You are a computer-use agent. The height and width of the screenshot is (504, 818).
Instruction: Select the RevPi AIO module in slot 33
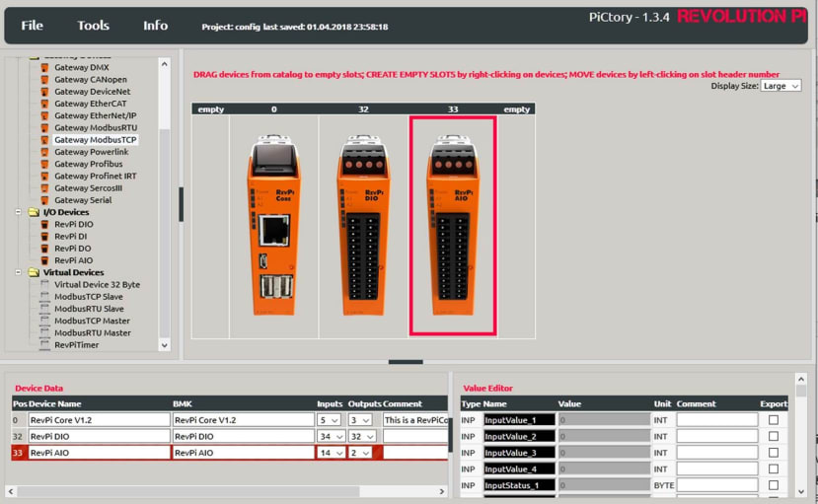tap(453, 226)
